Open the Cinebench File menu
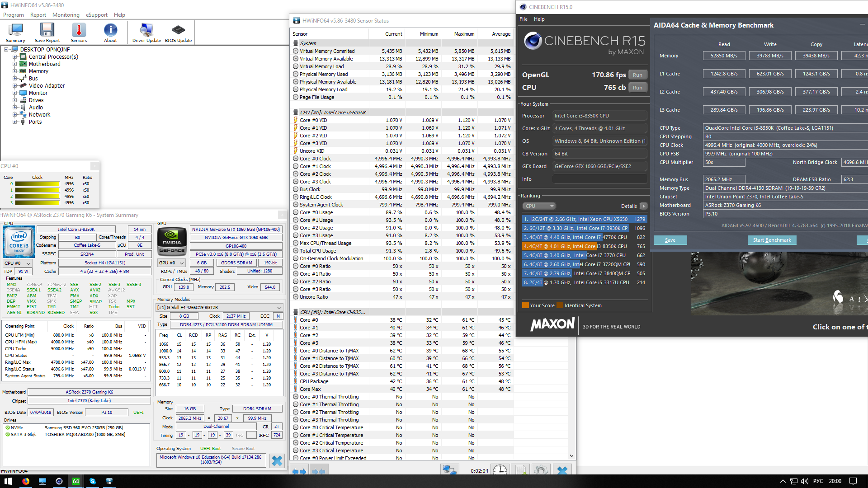This screenshot has width=868, height=488. click(524, 19)
